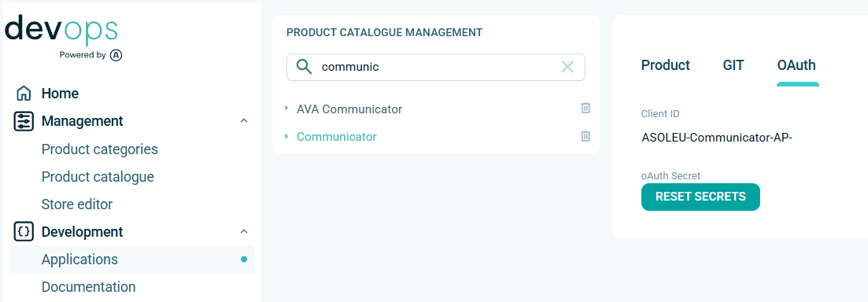
Task: Click the Development menu label
Action: point(83,232)
